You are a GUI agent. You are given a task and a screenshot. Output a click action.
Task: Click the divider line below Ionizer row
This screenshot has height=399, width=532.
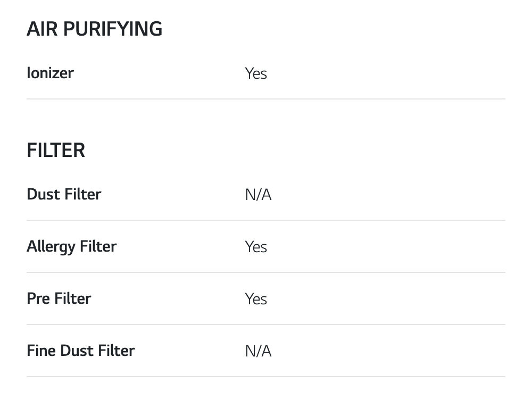(266, 99)
